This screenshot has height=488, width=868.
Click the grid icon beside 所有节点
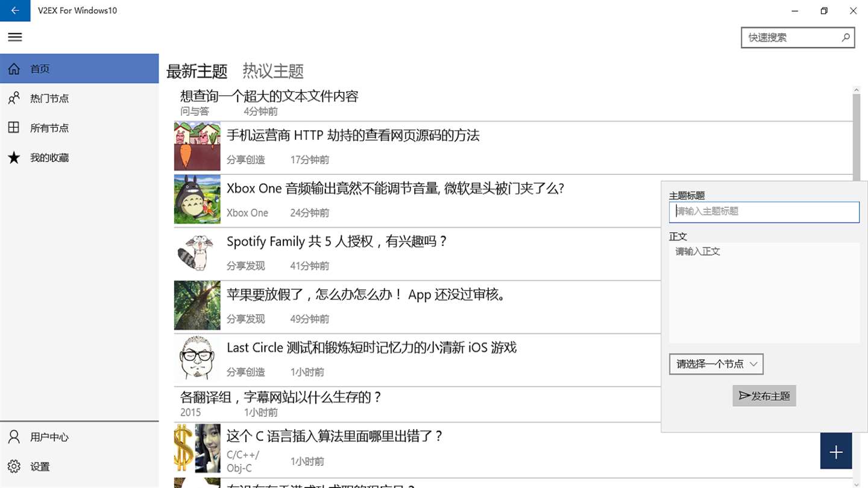click(14, 128)
